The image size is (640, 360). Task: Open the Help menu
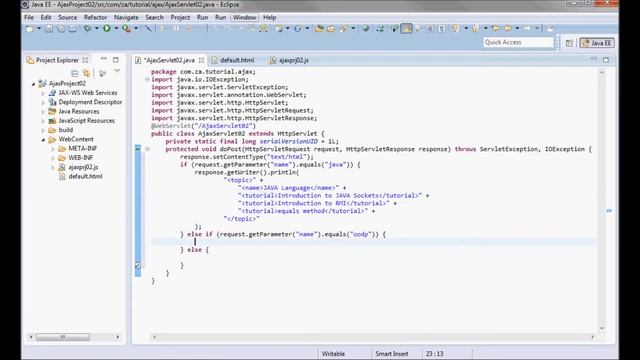point(269,17)
